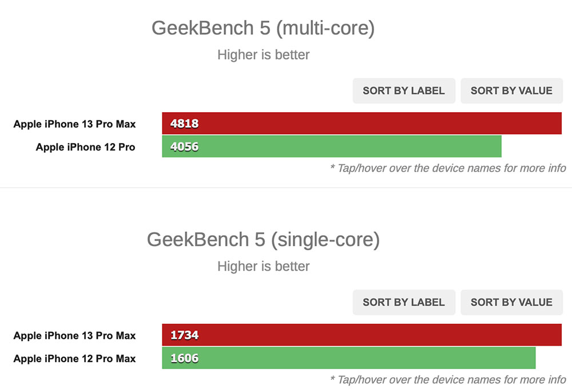Image resolution: width=572 pixels, height=392 pixels.
Task: Click the green 1606 score bar
Action: (349, 358)
